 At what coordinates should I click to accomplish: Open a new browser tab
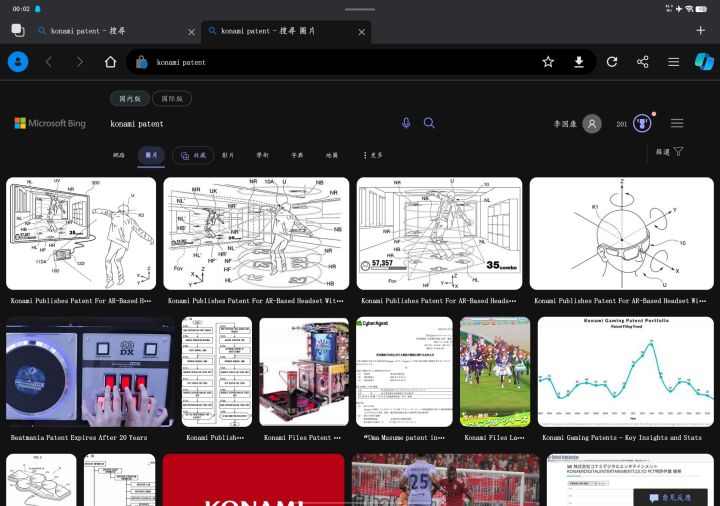(x=700, y=30)
